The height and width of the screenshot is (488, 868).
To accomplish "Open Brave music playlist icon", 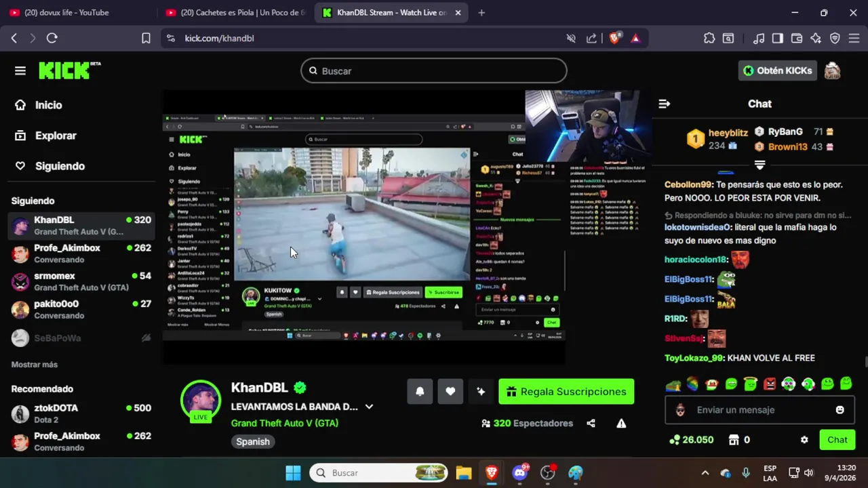I will (759, 39).
